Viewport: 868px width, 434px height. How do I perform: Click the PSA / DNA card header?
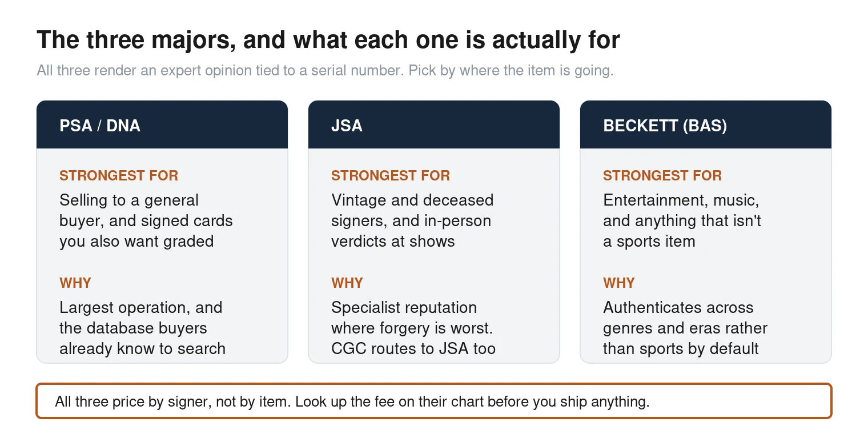[x=162, y=125]
